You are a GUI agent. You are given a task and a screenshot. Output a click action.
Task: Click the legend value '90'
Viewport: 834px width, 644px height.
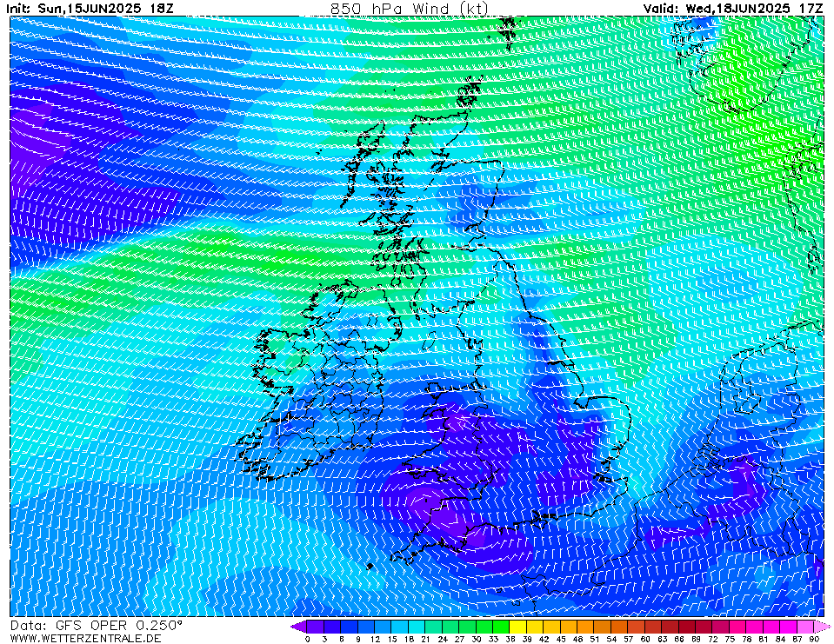click(x=814, y=639)
